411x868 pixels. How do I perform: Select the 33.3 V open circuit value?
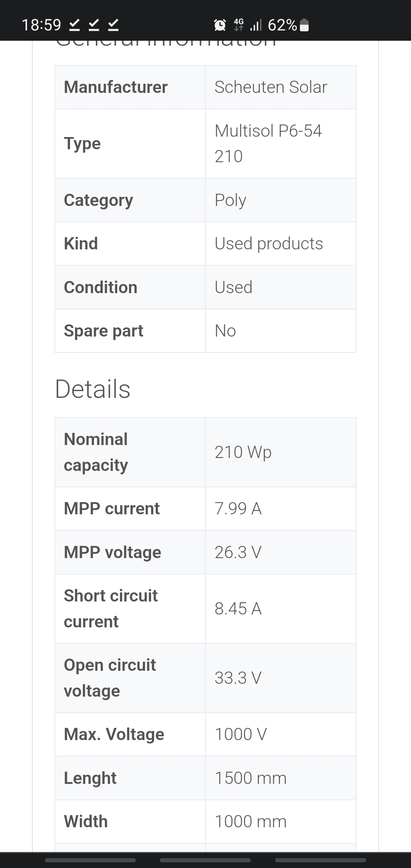[x=238, y=678]
